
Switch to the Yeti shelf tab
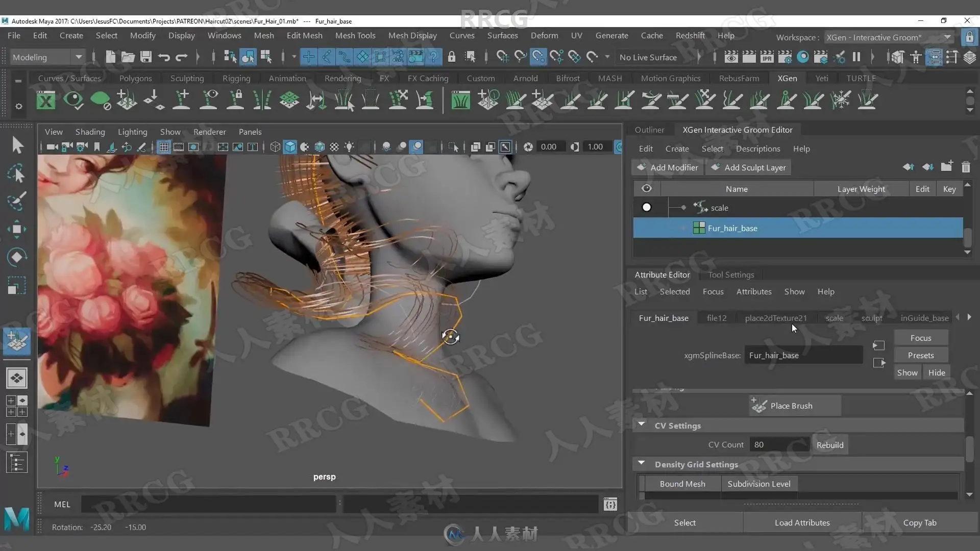coord(822,78)
